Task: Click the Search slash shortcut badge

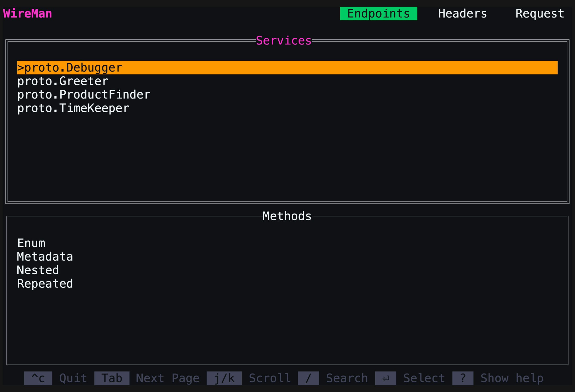Action: coord(308,378)
